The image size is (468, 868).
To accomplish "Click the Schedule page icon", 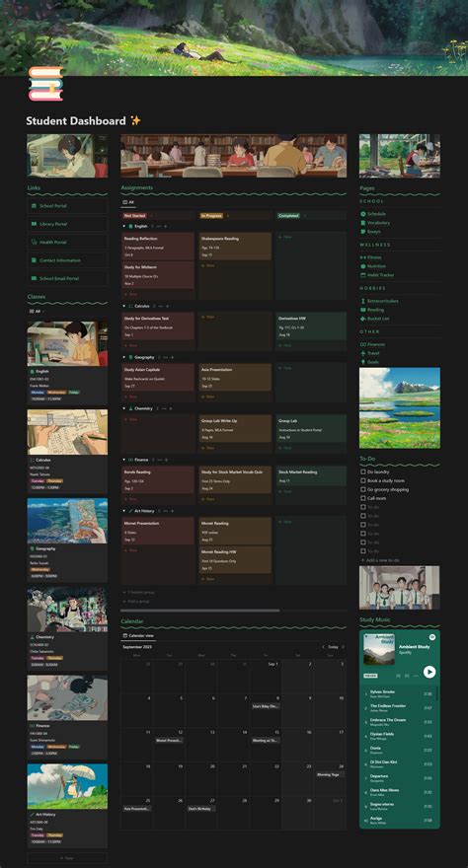I will point(362,214).
